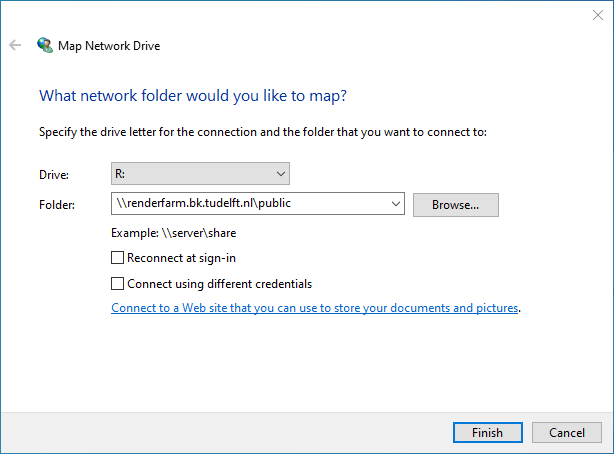Click the Finish button
The width and height of the screenshot is (614, 454).
(487, 432)
